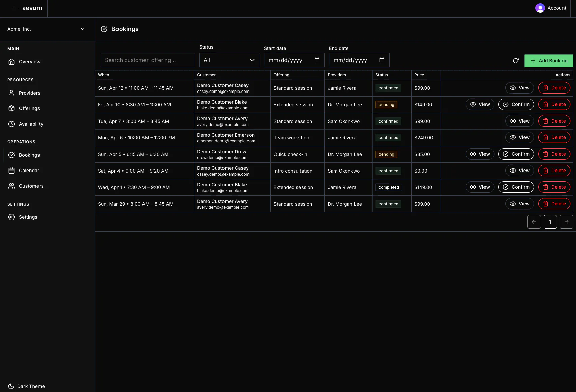Confirm the Quick check-in pending booking
This screenshot has height=392, width=576.
(516, 154)
